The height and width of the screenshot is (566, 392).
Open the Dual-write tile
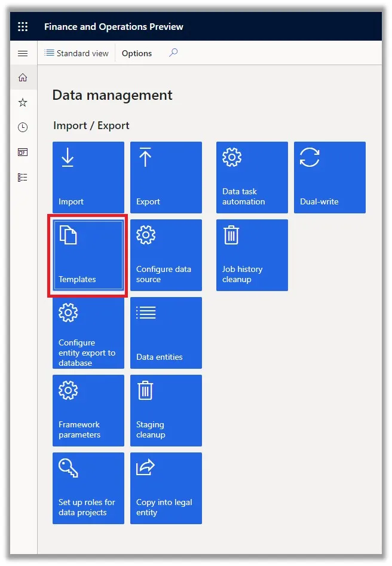pyautogui.click(x=330, y=178)
